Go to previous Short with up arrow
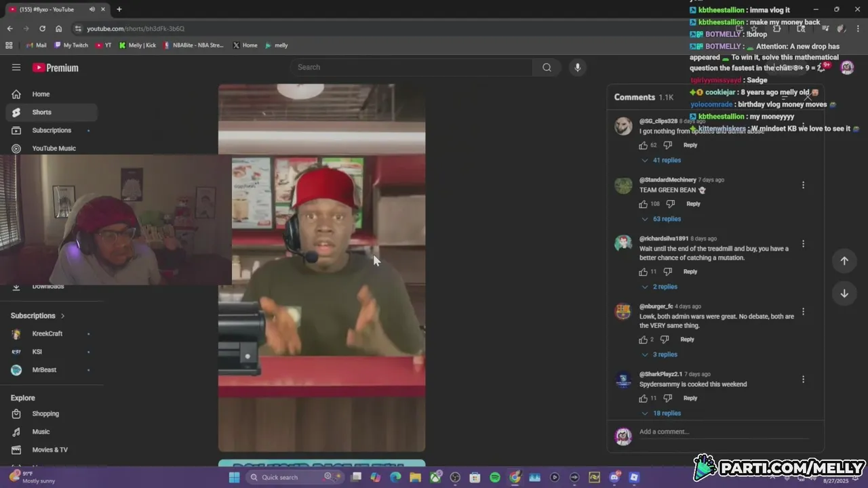Image resolution: width=868 pixels, height=488 pixels. [844, 261]
